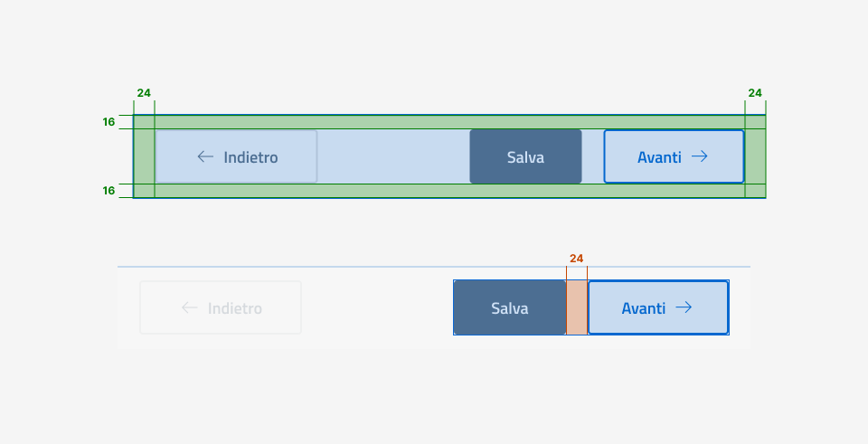The width and height of the screenshot is (868, 444).
Task: Select the green 24 label at top right
Action: click(755, 92)
